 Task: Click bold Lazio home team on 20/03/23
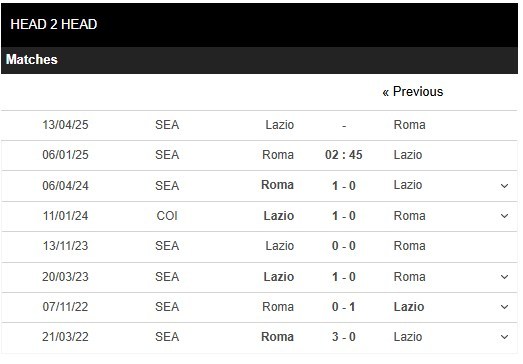tap(279, 277)
